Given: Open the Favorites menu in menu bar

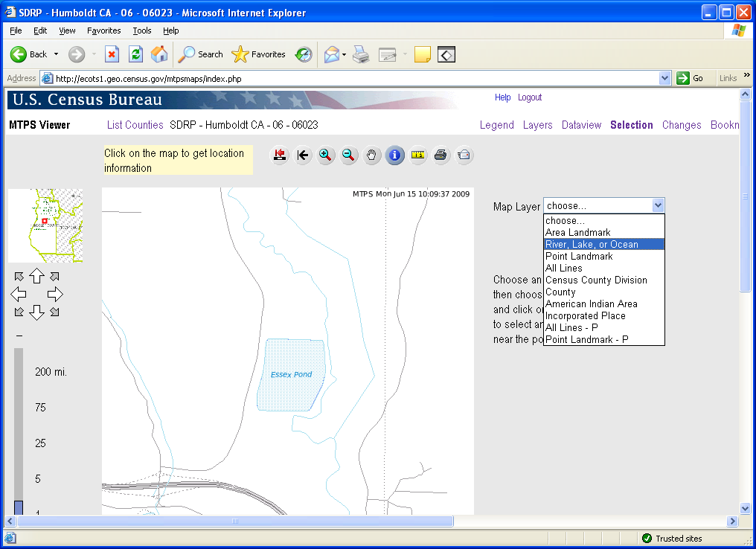Looking at the screenshot, I should pyautogui.click(x=103, y=30).
